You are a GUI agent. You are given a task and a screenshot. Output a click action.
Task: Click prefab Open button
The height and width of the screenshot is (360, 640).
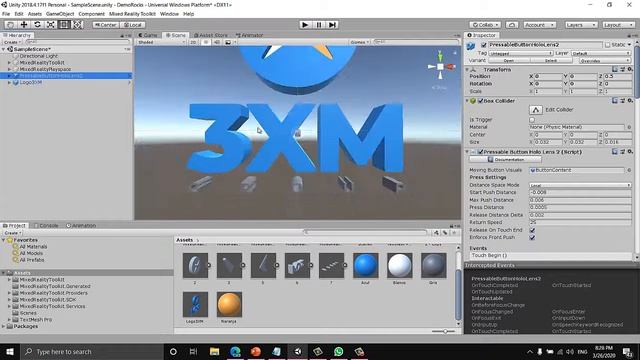(x=509, y=60)
